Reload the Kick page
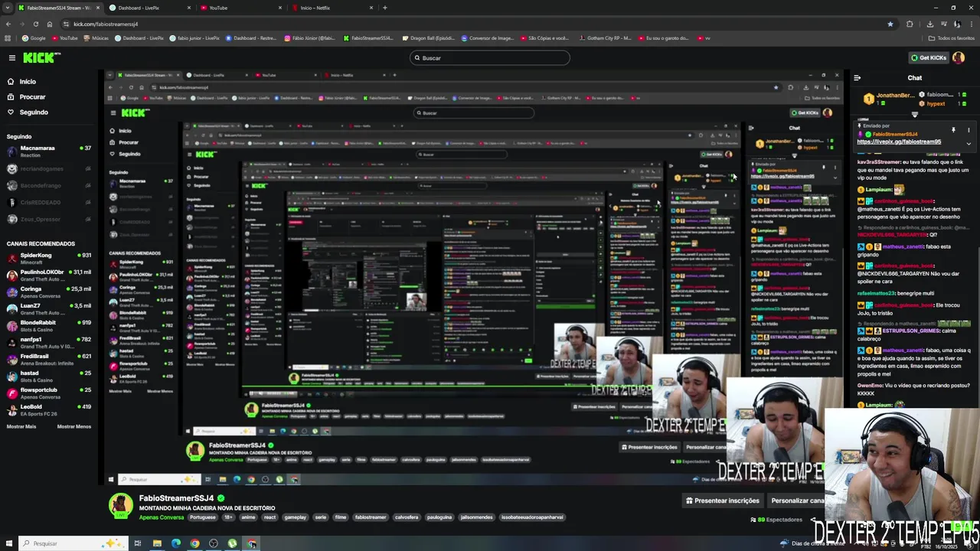The image size is (980, 551). [x=35, y=24]
